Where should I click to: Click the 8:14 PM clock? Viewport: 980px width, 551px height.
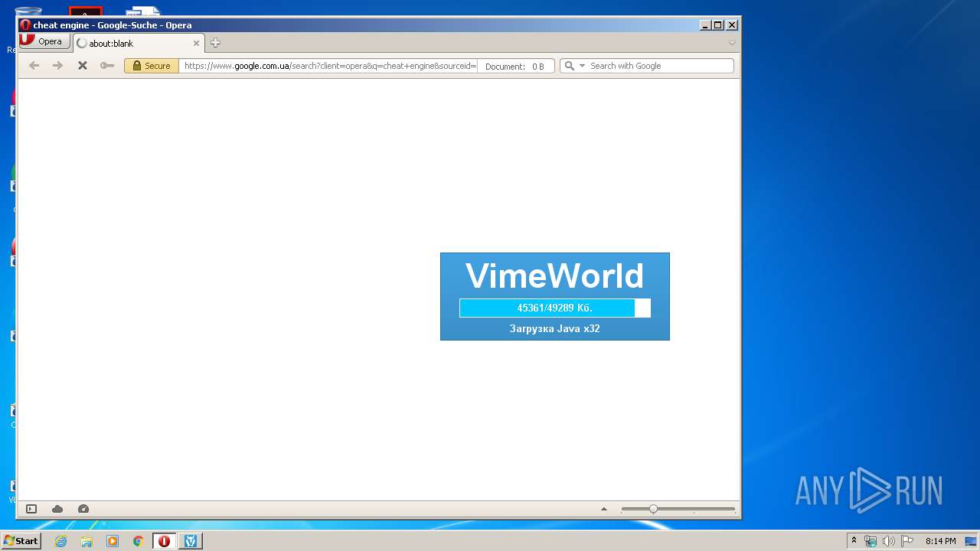940,541
